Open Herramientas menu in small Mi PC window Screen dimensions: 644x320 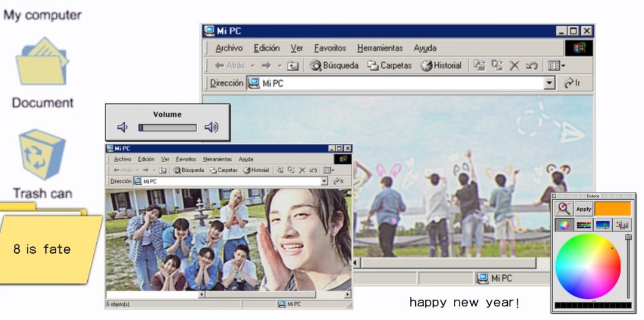coord(217,159)
